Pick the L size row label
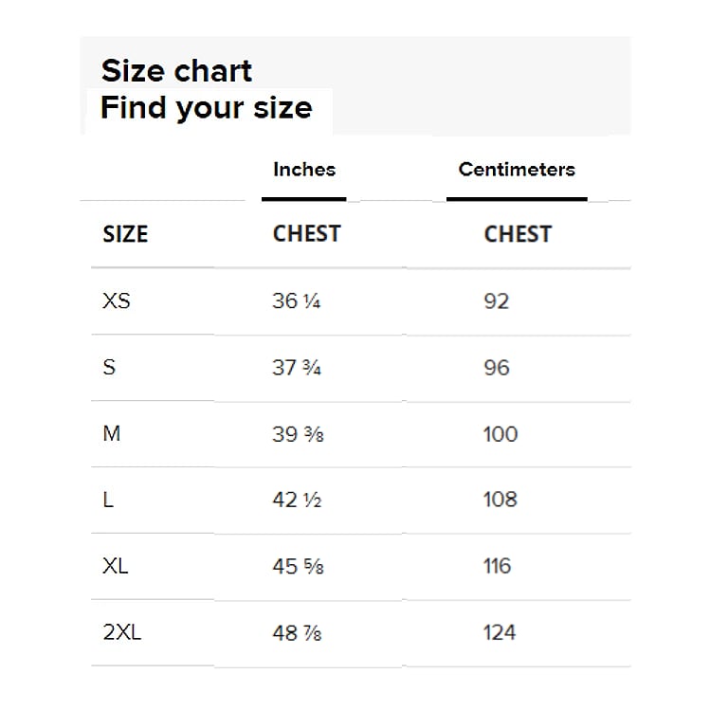This screenshot has height=728, width=728. point(108,500)
